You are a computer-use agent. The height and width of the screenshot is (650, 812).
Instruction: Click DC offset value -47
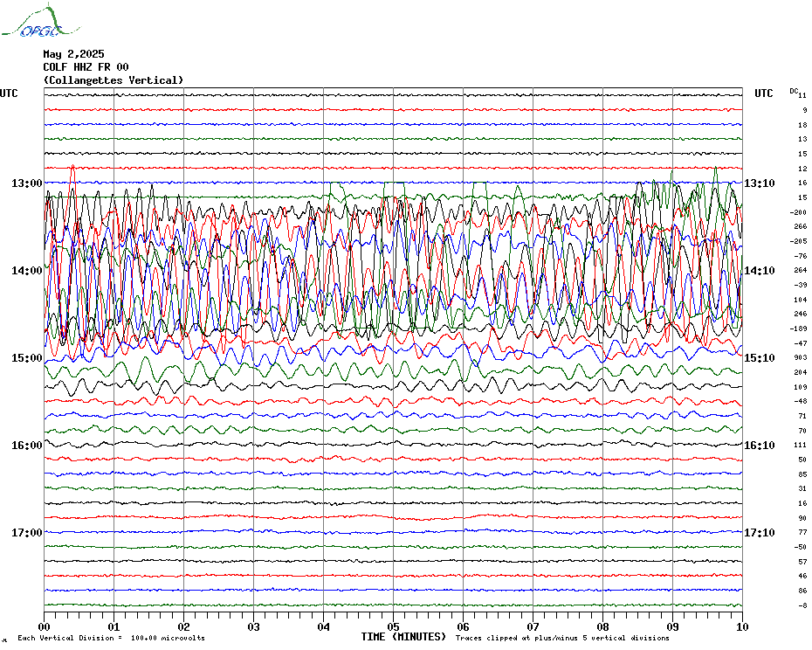[801, 343]
